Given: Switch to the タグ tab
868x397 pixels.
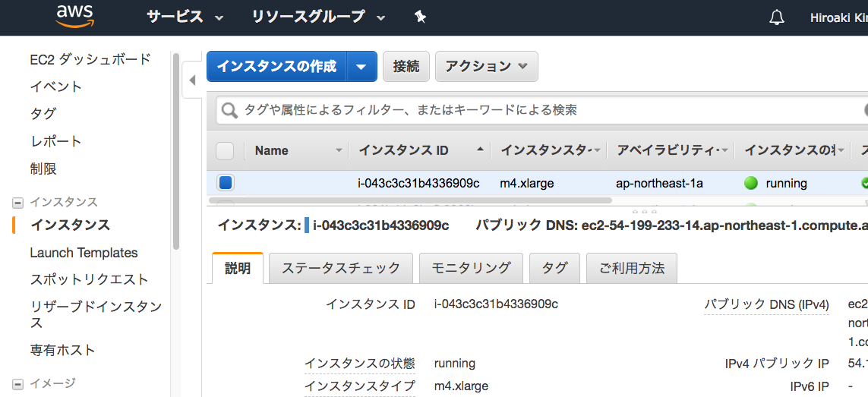Looking at the screenshot, I should (554, 269).
